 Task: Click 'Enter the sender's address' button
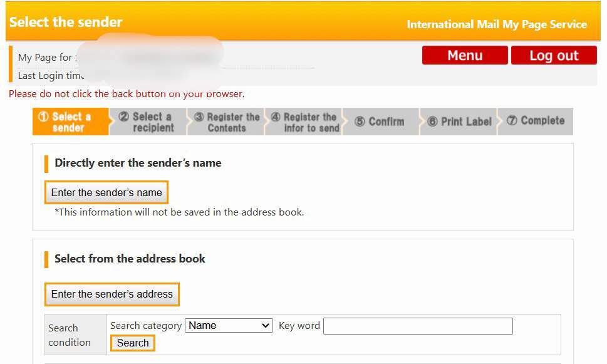(112, 294)
